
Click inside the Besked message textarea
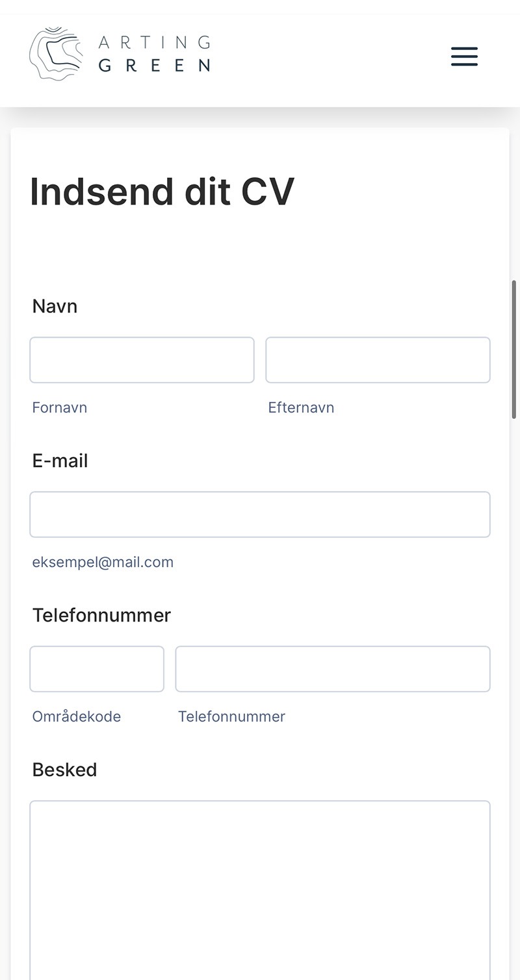pyautogui.click(x=260, y=890)
